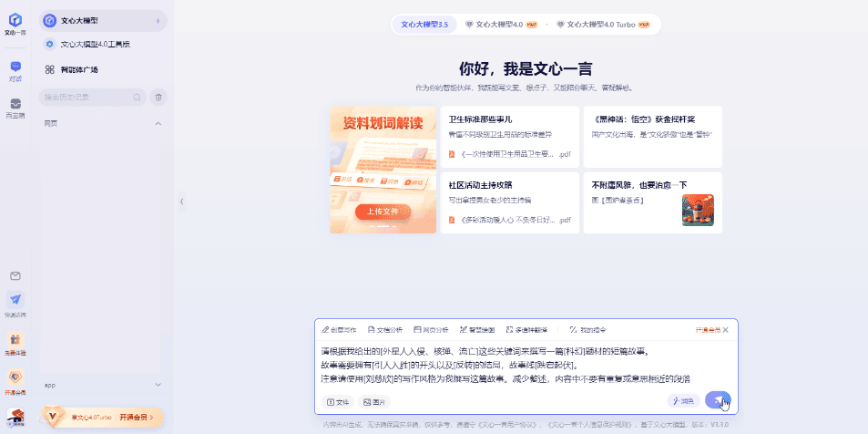
Task: Switch to 文心大模型3.5 tab
Action: [x=424, y=25]
